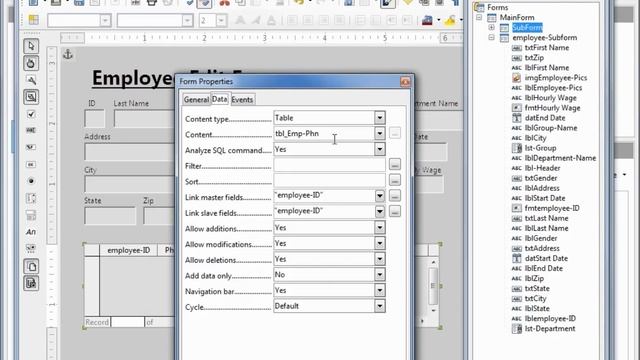Viewport: 640px width, 360px height.
Task: Select datEnd Date in the navigator tree
Action: click(x=545, y=118)
